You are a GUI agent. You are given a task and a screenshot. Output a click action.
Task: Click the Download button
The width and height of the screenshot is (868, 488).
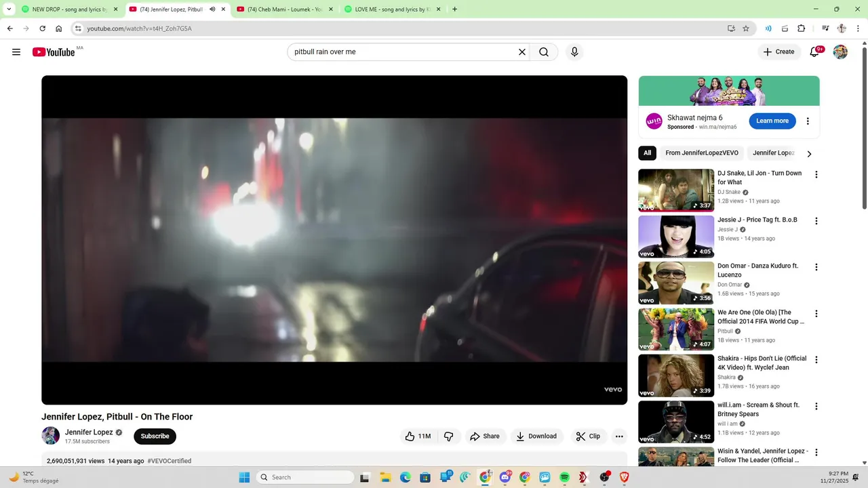pos(537,436)
